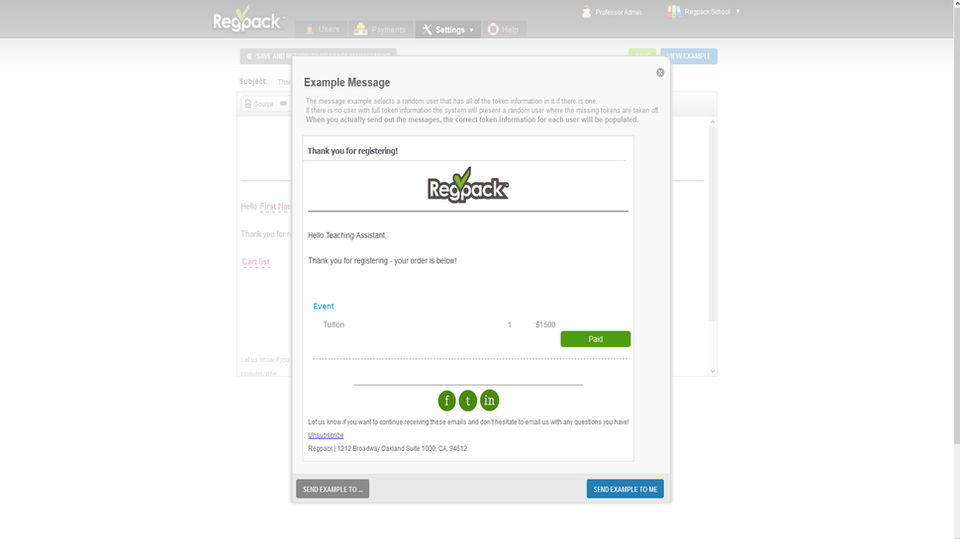Click the Professor Admin user icon
Image resolution: width=960 pixels, height=539 pixels.
pos(587,12)
